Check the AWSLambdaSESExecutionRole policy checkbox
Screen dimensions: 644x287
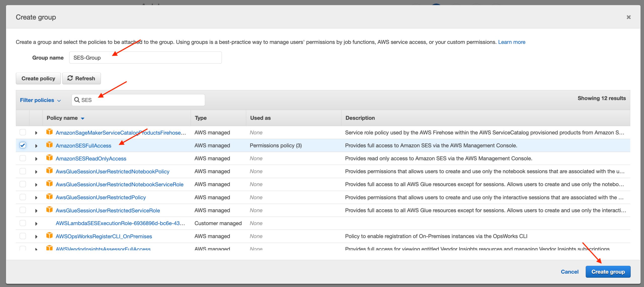(x=23, y=223)
